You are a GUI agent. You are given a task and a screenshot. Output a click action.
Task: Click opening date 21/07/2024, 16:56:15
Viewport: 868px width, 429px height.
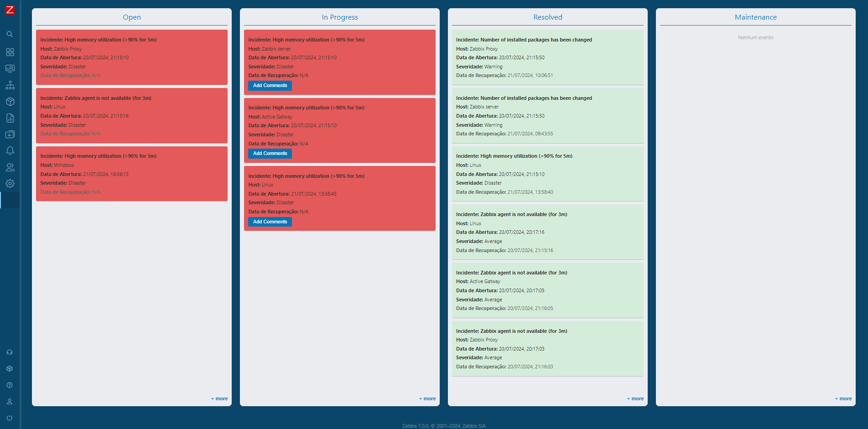click(x=106, y=175)
